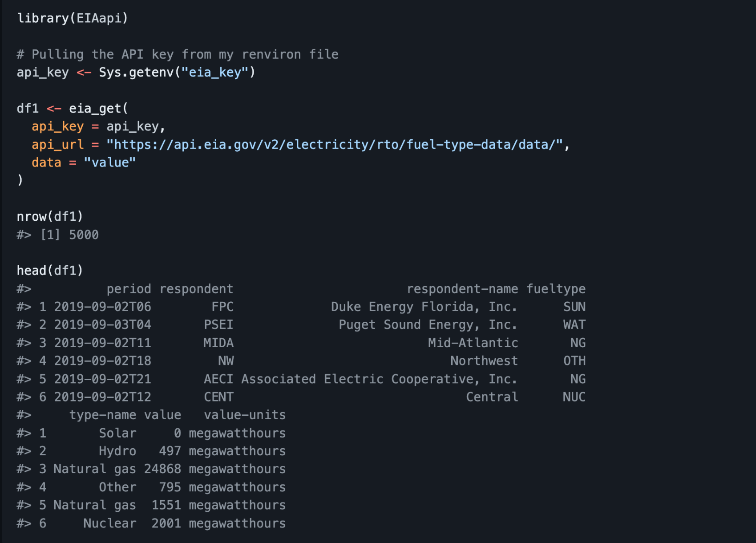Click the 5000 output value
The image size is (756, 543).
pos(84,235)
